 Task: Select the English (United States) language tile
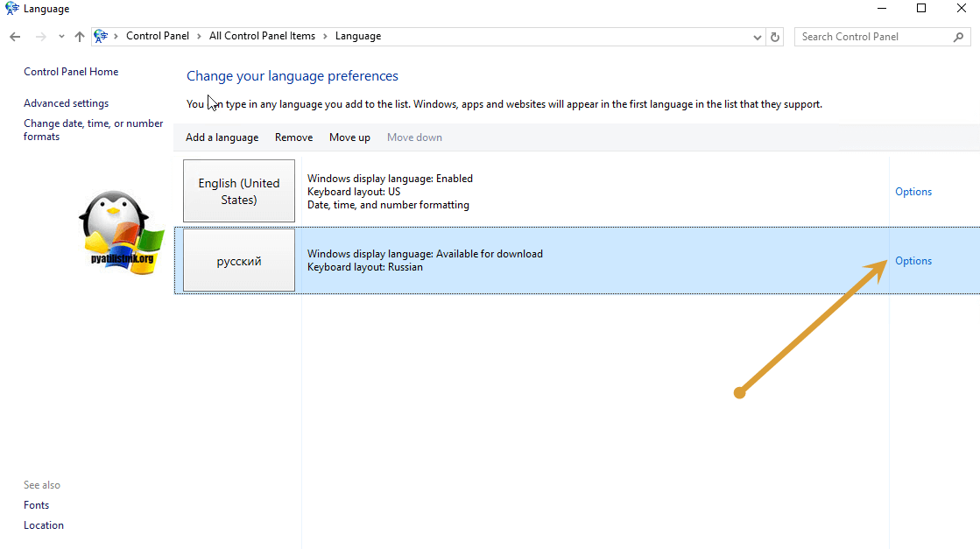(239, 191)
